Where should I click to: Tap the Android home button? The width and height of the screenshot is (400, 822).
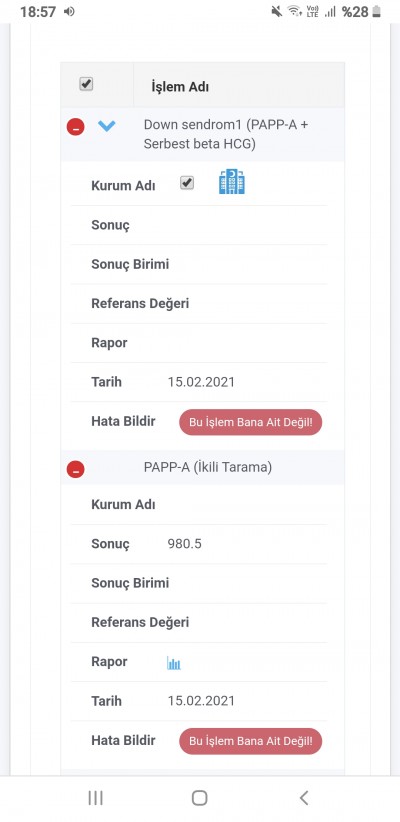pyautogui.click(x=199, y=798)
